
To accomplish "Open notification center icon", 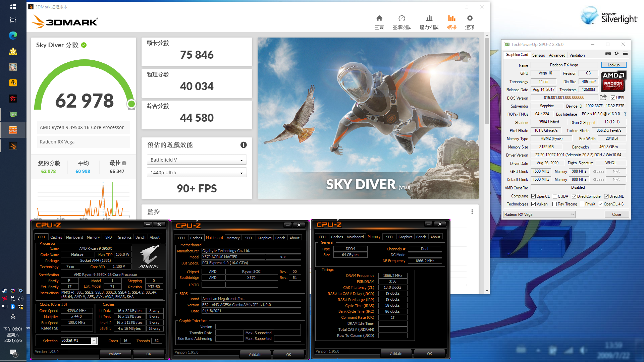I will tap(13, 352).
